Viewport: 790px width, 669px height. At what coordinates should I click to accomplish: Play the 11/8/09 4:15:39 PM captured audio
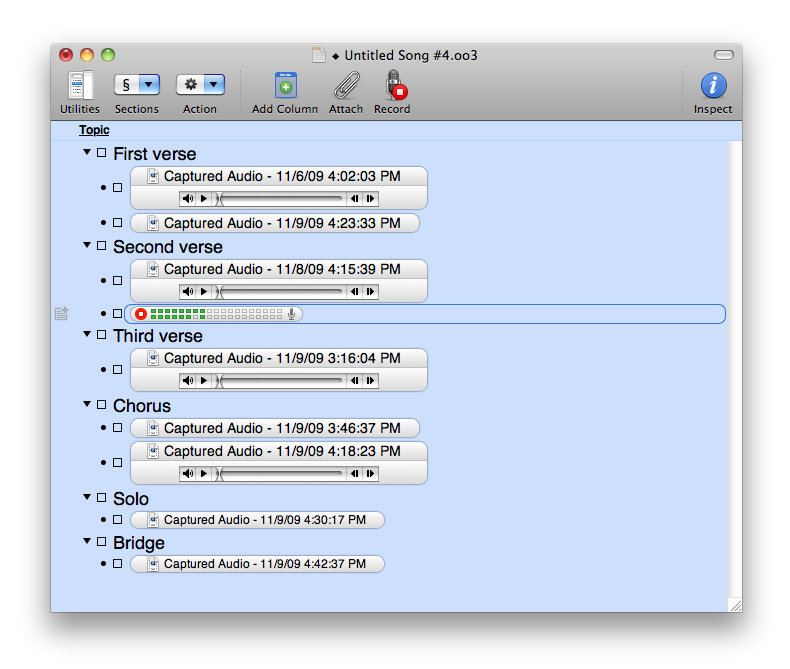pyautogui.click(x=203, y=292)
